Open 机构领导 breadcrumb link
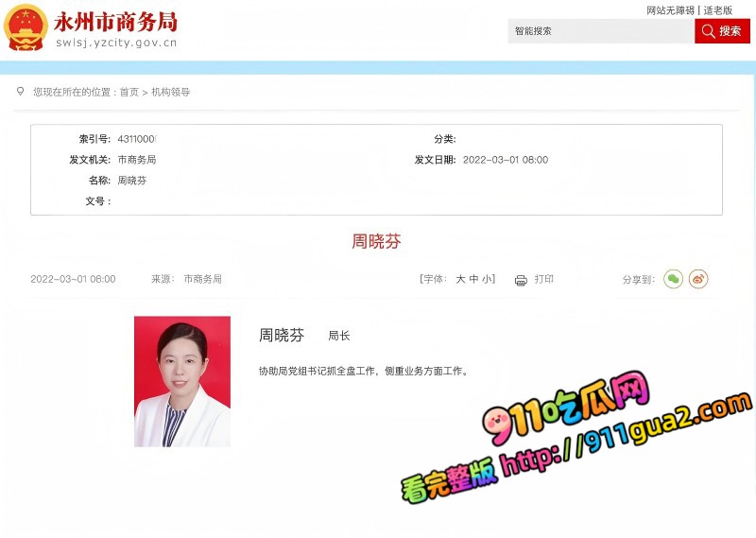 tap(171, 92)
